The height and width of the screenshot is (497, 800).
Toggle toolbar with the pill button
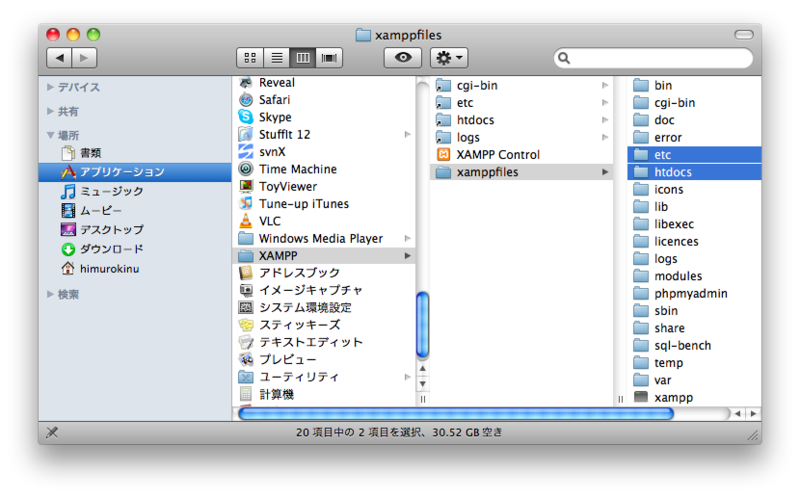744,35
